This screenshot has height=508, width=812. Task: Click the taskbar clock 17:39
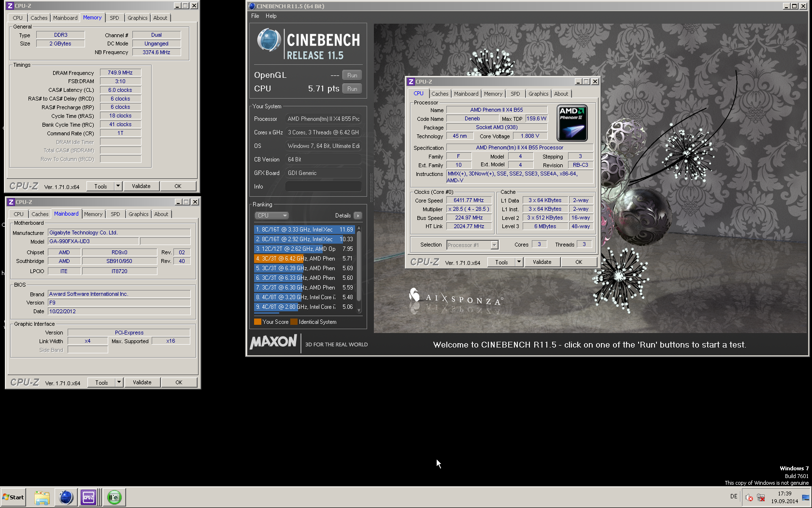point(784,493)
